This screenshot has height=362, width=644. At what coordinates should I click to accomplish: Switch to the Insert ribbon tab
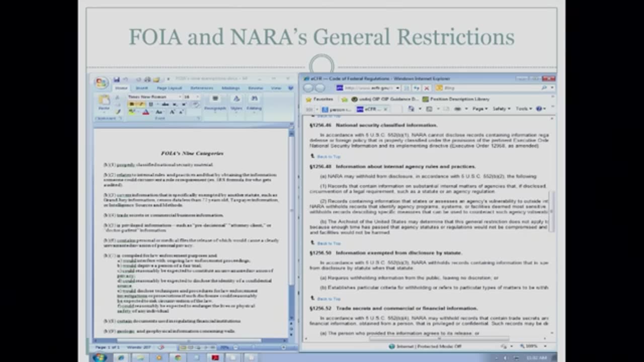coord(141,88)
